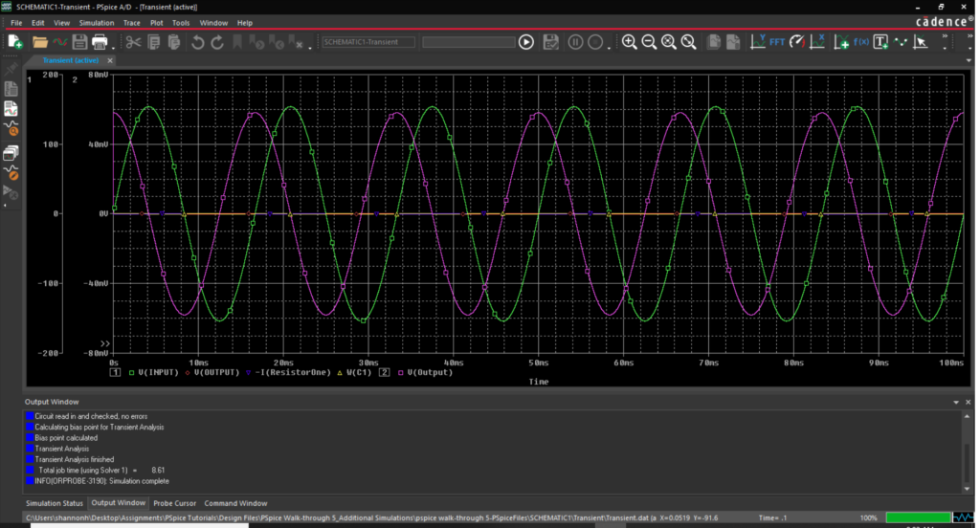Image resolution: width=980 pixels, height=528 pixels.
Task: Toggle Log Y Axis icon
Action: 758,42
